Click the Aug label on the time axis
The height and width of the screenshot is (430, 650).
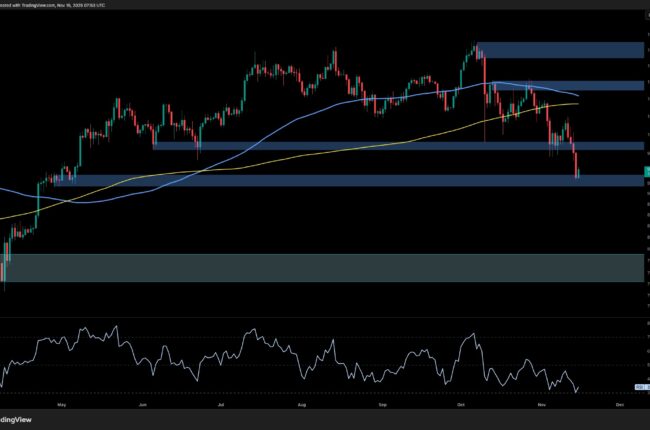(300, 406)
